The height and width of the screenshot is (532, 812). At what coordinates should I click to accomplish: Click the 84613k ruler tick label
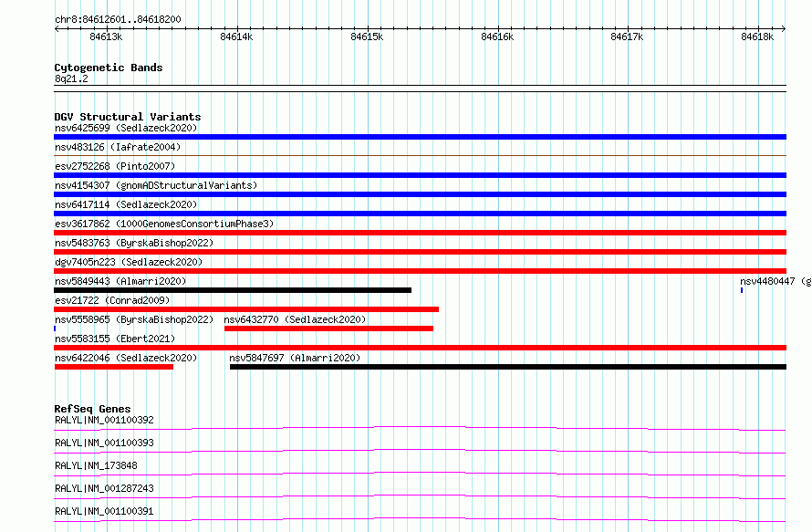coord(106,37)
